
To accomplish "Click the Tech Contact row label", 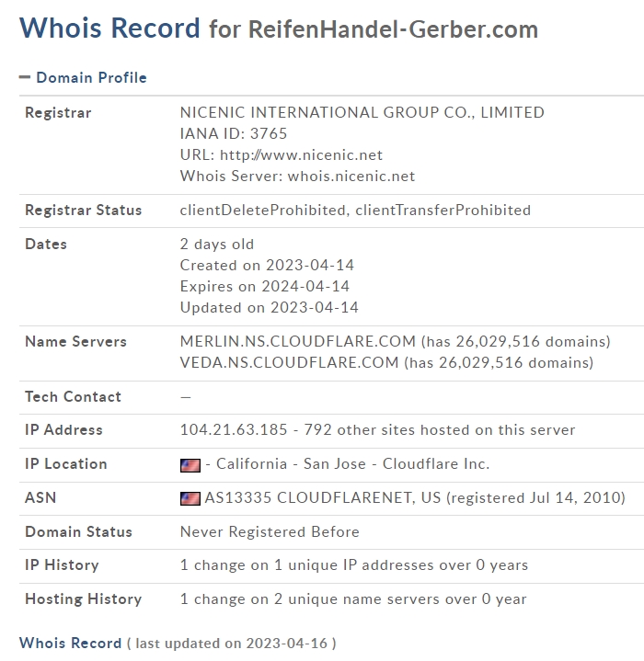I will coord(73,396).
